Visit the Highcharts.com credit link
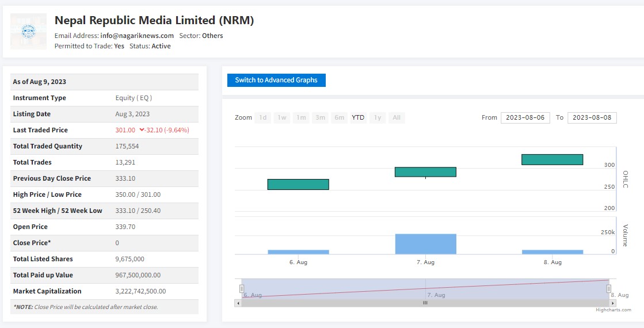Image resolution: width=644 pixels, height=328 pixels. [613, 310]
